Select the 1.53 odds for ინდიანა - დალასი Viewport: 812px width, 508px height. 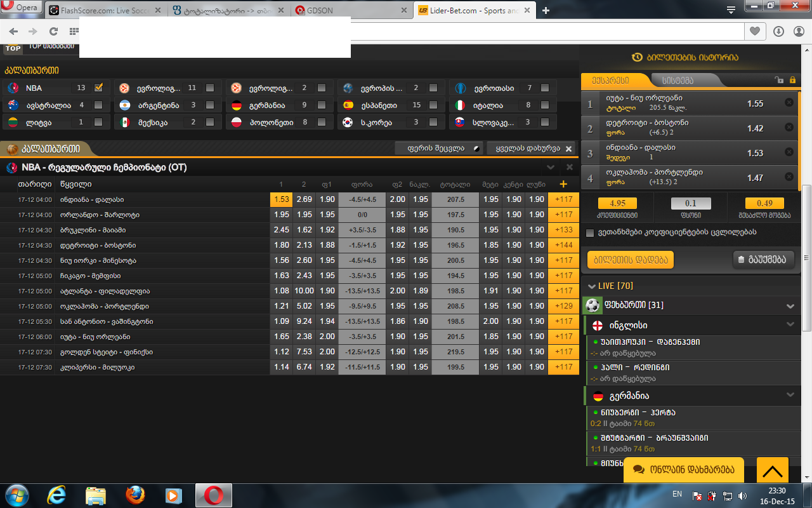(x=281, y=199)
